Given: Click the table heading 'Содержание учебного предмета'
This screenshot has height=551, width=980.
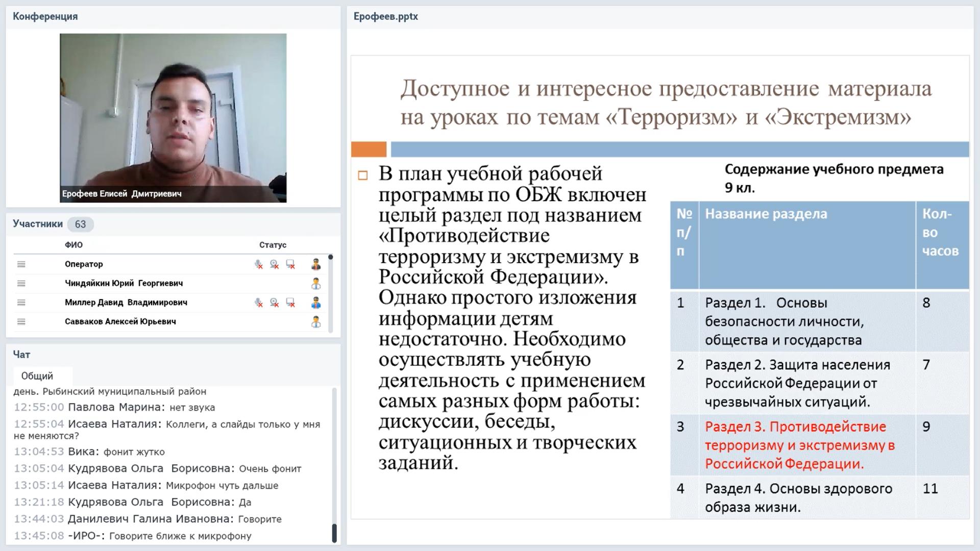Looking at the screenshot, I should pyautogui.click(x=834, y=179).
